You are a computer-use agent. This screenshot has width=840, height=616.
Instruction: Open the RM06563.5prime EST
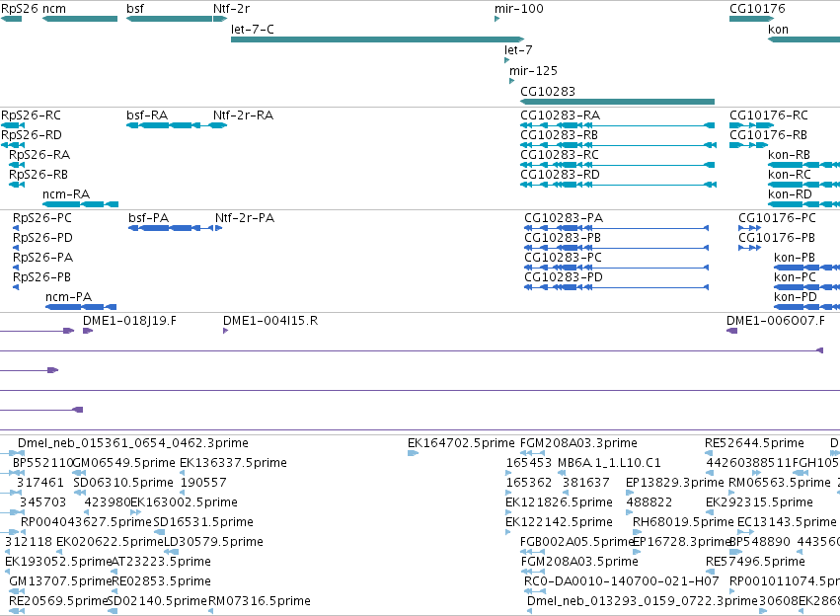780,483
